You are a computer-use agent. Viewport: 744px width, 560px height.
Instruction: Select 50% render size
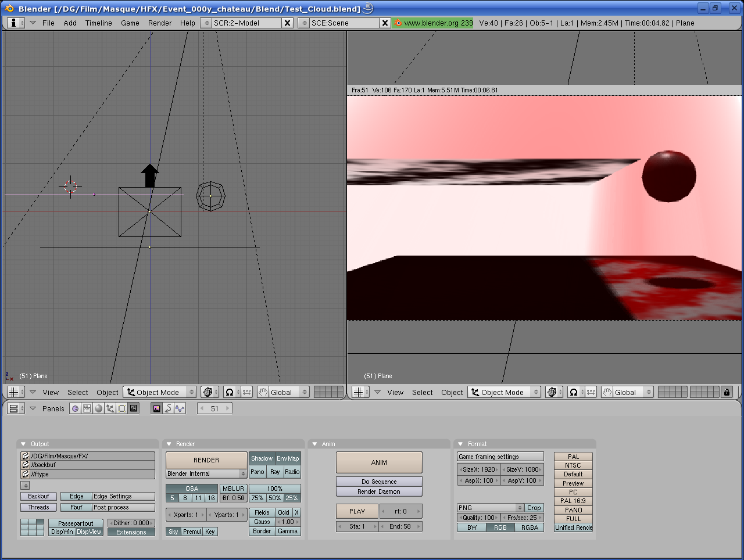275,498
